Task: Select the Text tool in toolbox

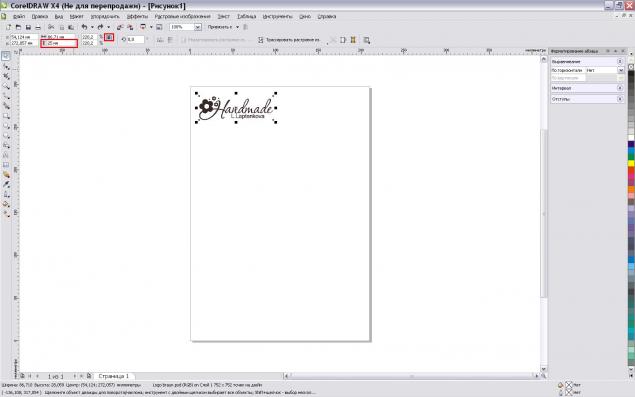Action: pyautogui.click(x=6, y=155)
